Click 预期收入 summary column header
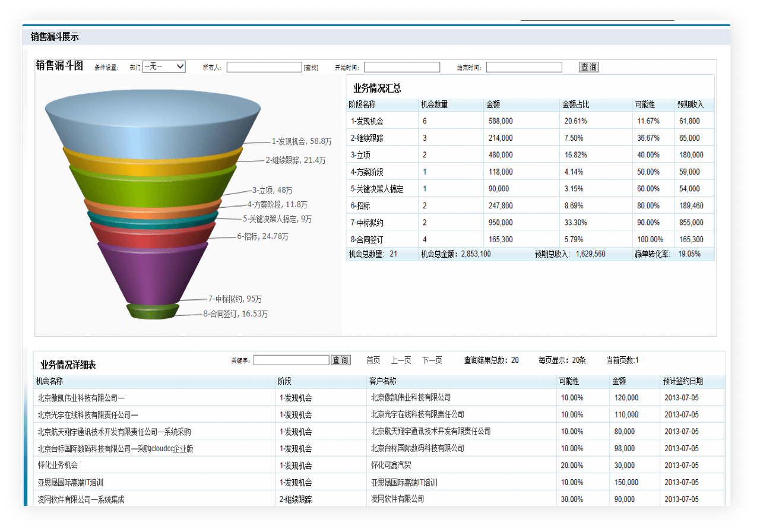Image resolution: width=760 pixels, height=532 pixels. click(690, 104)
